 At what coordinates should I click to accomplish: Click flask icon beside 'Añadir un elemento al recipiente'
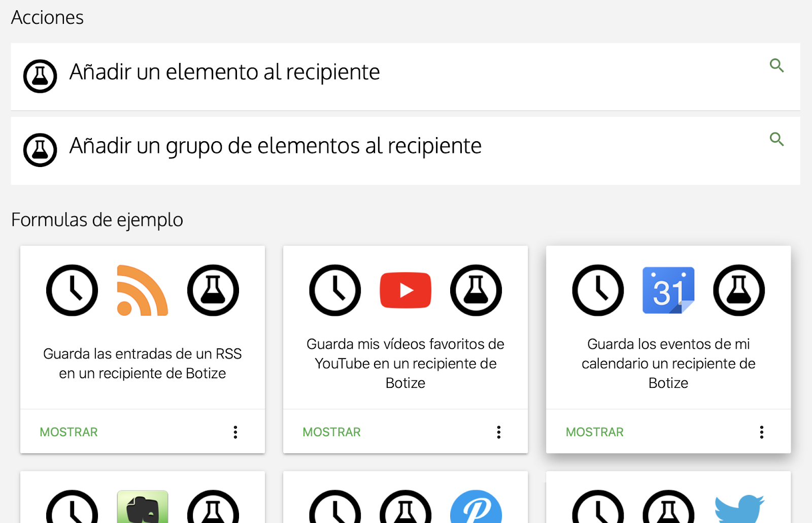[x=40, y=76]
